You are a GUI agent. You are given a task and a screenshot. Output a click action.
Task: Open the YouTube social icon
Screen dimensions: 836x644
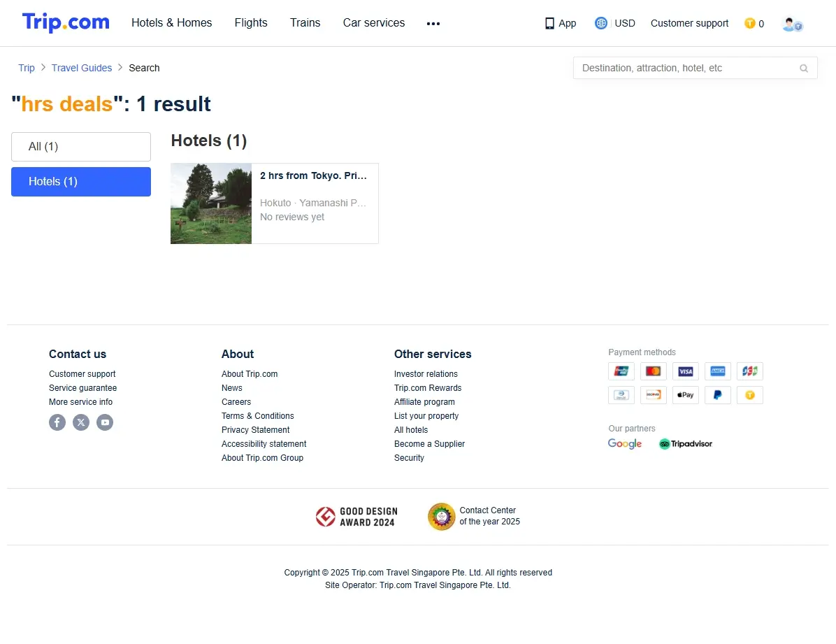click(105, 422)
